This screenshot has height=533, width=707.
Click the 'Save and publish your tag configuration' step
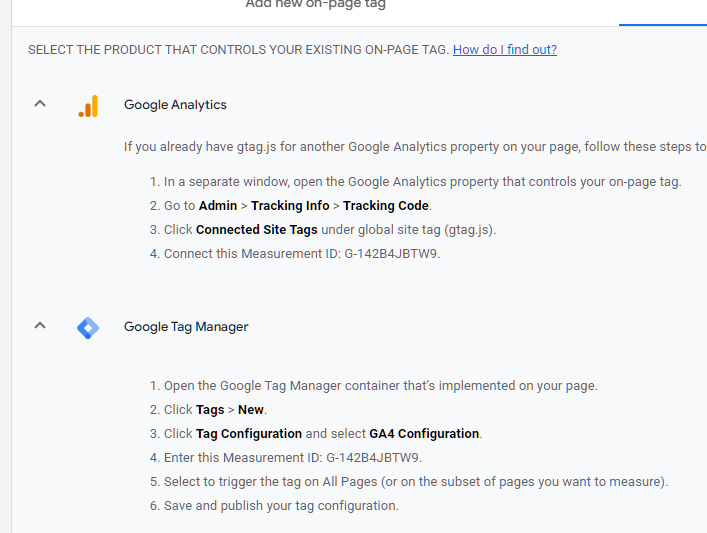(281, 506)
